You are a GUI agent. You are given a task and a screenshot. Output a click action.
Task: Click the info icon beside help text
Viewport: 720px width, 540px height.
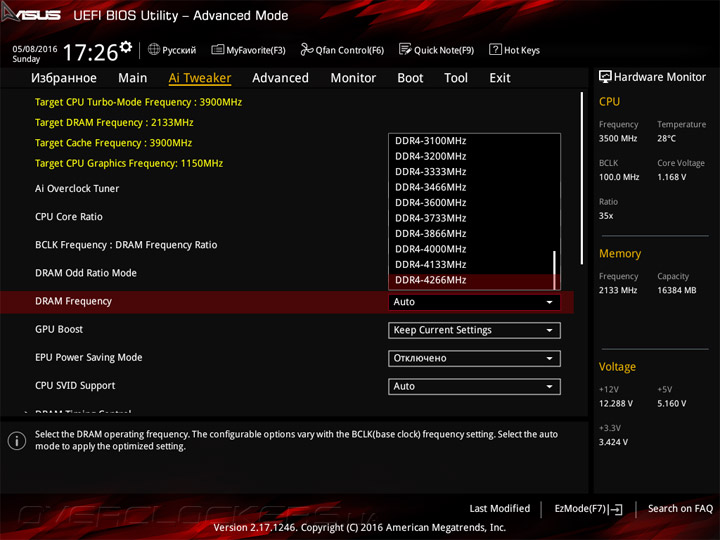pyautogui.click(x=17, y=441)
